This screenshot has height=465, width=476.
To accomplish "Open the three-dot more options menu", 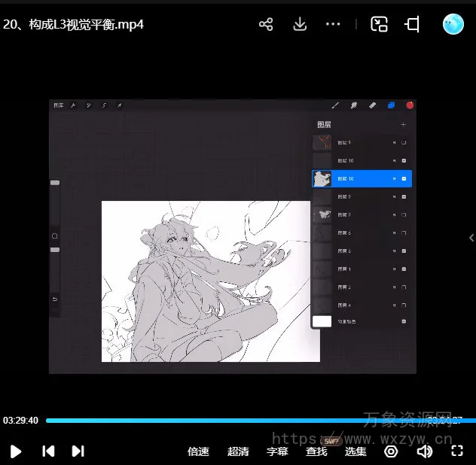I will coord(333,24).
